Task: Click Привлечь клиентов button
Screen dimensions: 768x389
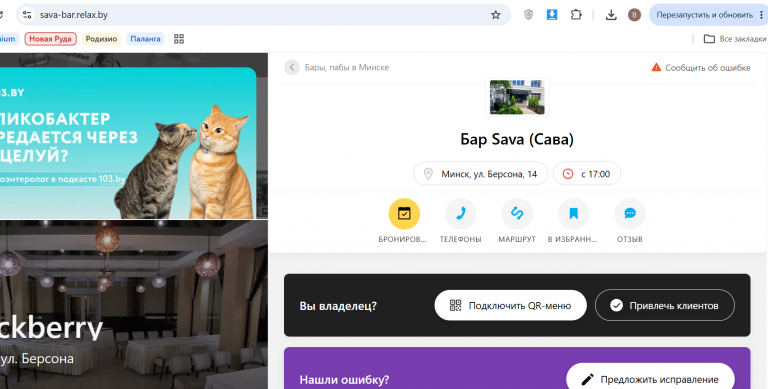Action: [665, 305]
